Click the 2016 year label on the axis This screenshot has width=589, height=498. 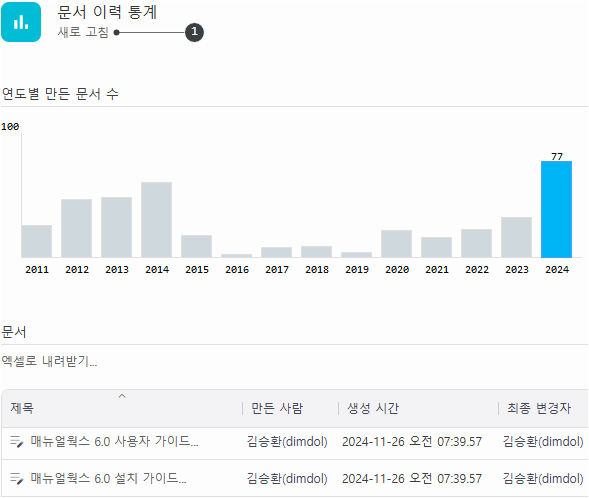tap(237, 269)
